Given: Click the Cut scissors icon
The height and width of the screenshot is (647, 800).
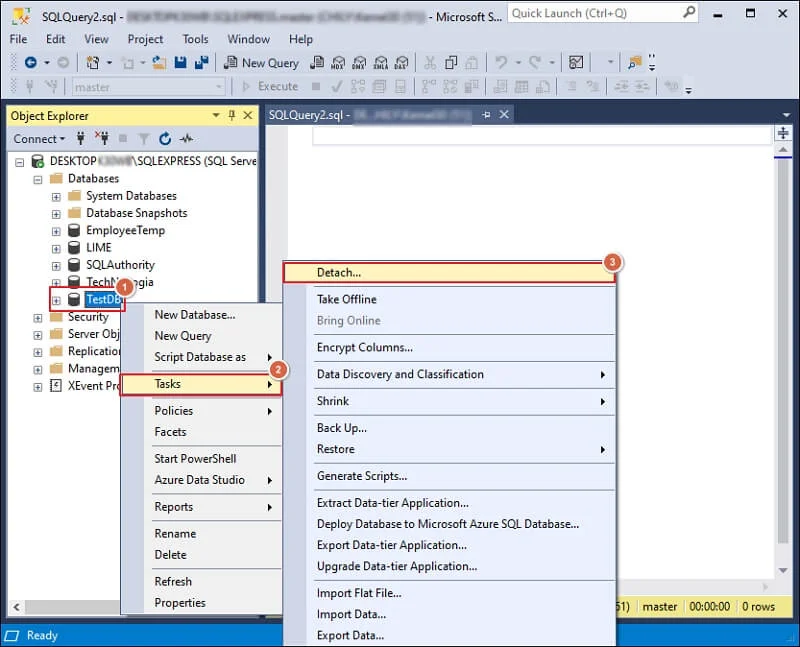Looking at the screenshot, I should [x=430, y=63].
